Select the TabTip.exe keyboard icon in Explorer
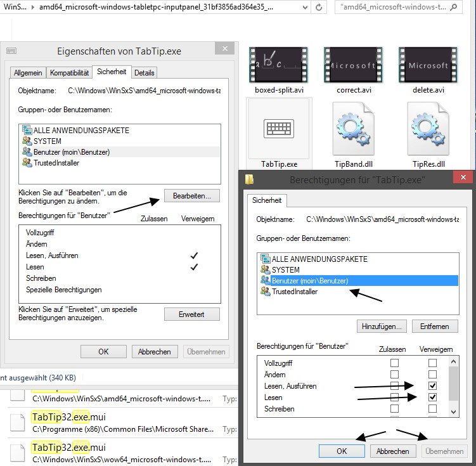This screenshot has width=476, height=466. [x=279, y=129]
